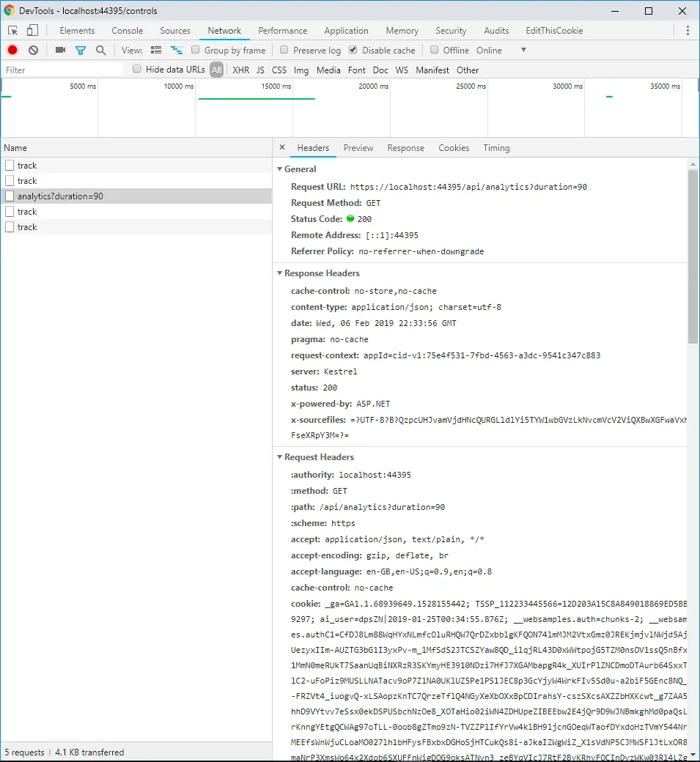The height and width of the screenshot is (762, 700).
Task: Open the Memory tab
Action: click(x=402, y=31)
